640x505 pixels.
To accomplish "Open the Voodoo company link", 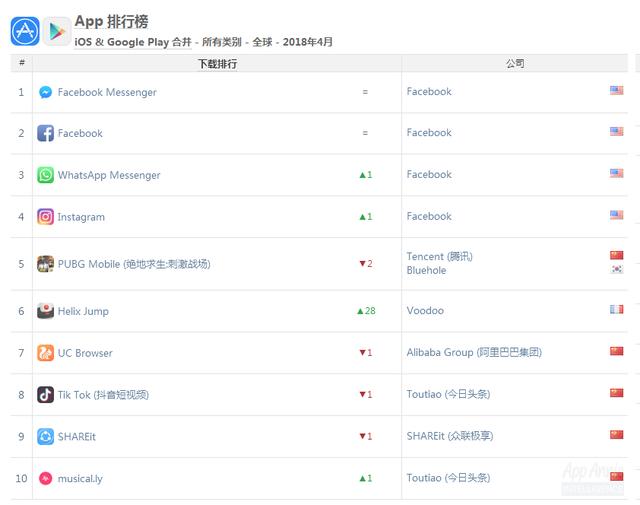I will click(425, 311).
